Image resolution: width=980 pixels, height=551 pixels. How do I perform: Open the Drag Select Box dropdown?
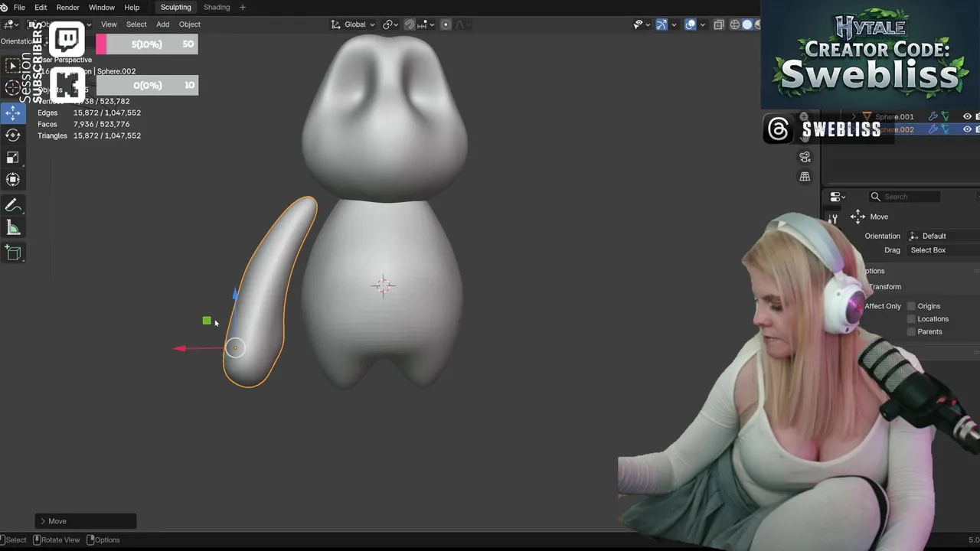point(943,250)
